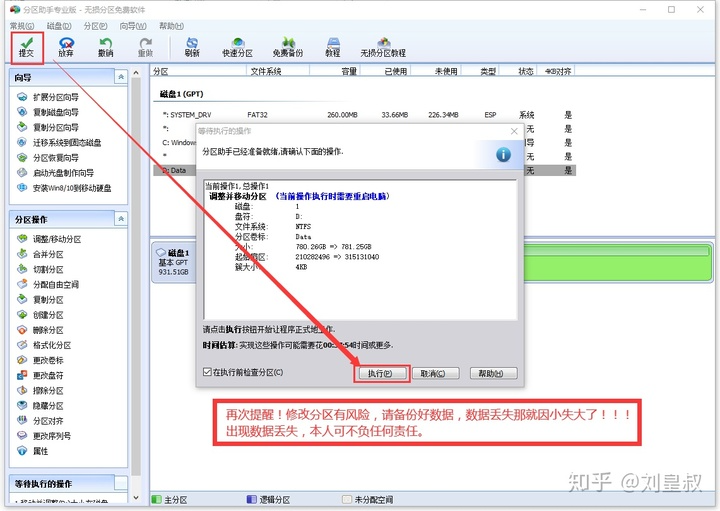
Task: Click the 容量 column header
Action: pos(335,71)
